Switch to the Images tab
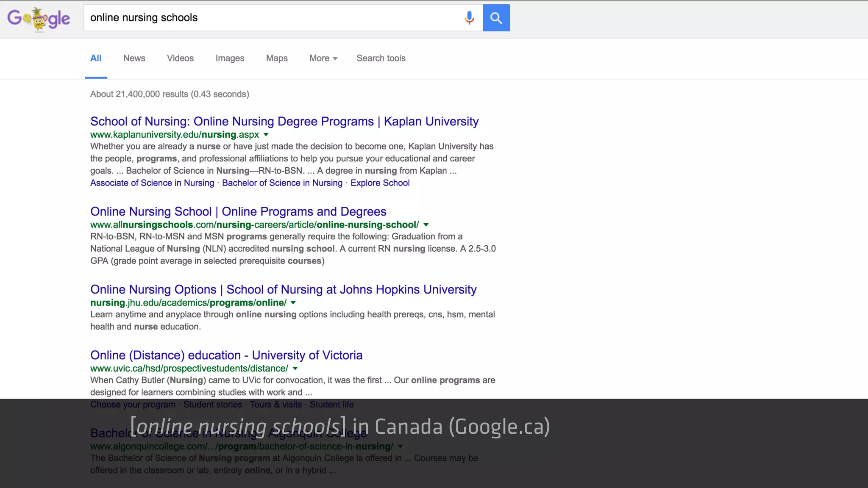Screen dimensions: 868x488 point(230,58)
